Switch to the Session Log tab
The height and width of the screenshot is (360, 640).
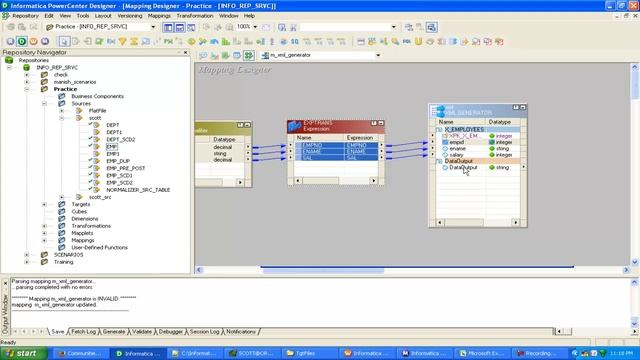204,331
